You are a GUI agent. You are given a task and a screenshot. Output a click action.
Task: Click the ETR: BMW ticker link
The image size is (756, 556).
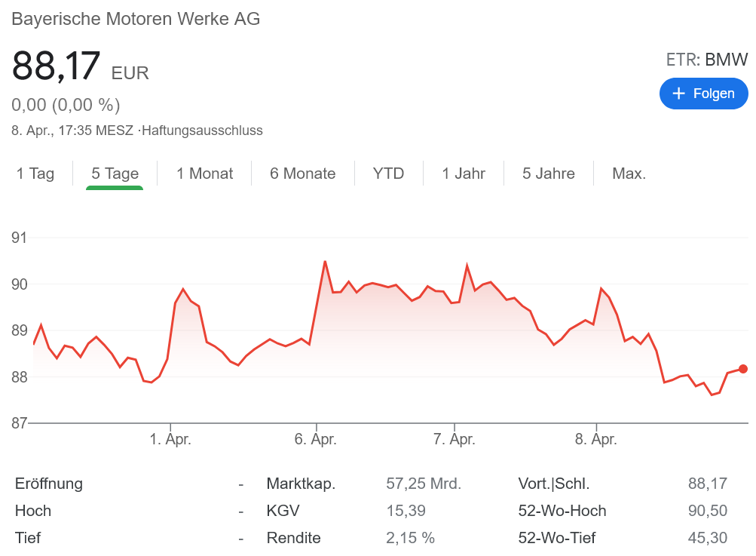coord(706,59)
